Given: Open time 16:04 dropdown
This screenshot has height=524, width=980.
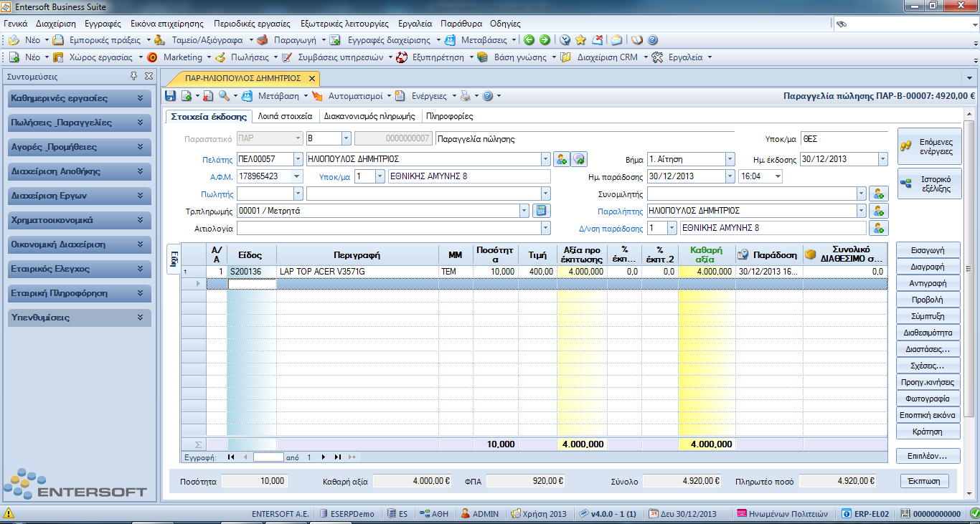Looking at the screenshot, I should [778, 176].
